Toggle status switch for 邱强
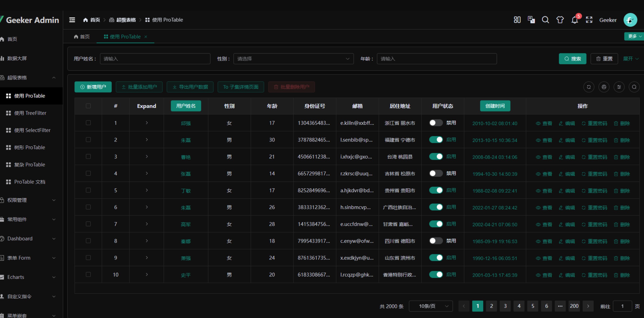Image resolution: width=644 pixels, height=318 pixels. click(436, 123)
